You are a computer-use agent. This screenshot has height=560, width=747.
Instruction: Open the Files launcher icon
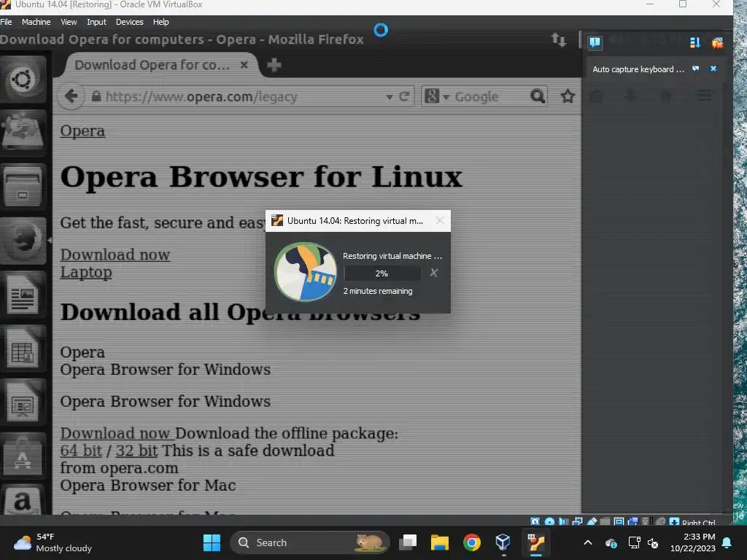pyautogui.click(x=23, y=187)
